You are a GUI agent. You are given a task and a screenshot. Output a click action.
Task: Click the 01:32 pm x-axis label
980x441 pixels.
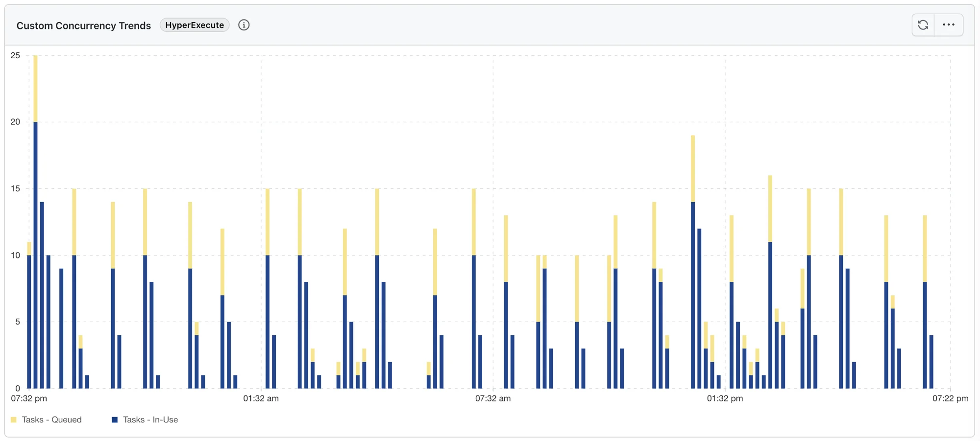click(x=725, y=398)
